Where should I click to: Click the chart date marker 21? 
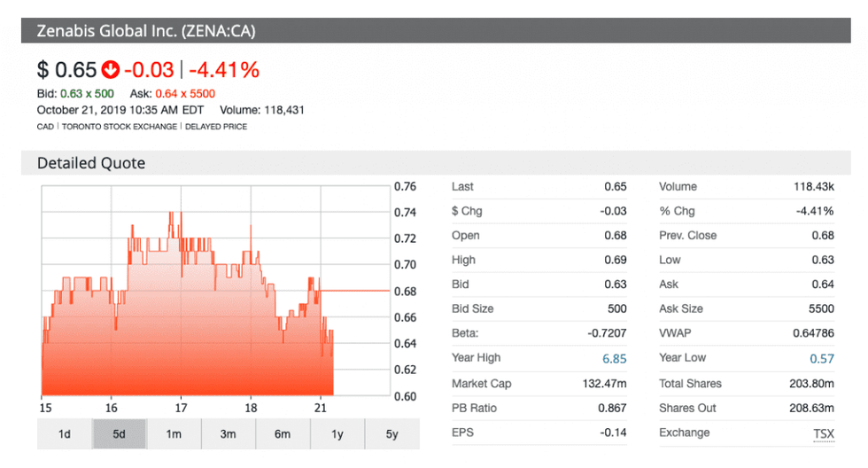(x=321, y=408)
